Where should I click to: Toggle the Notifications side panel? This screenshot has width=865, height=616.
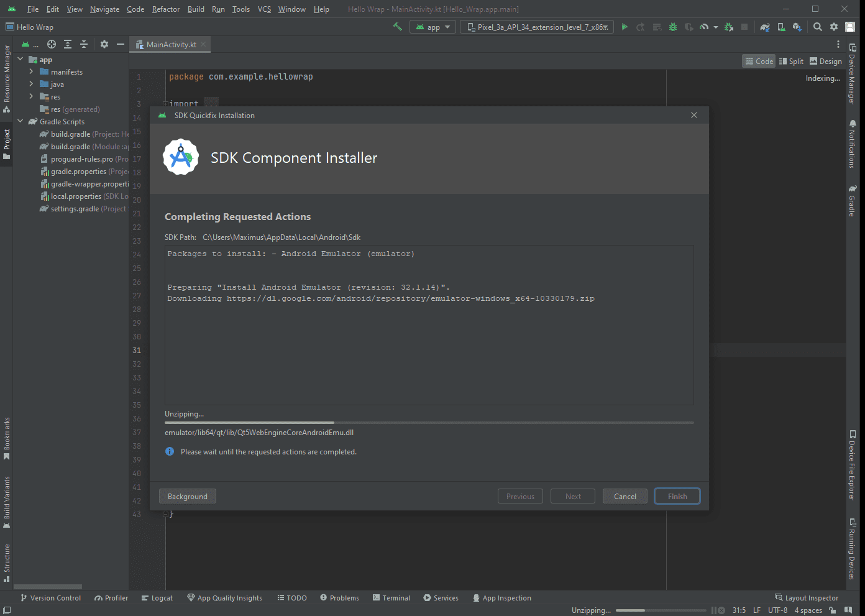853,144
